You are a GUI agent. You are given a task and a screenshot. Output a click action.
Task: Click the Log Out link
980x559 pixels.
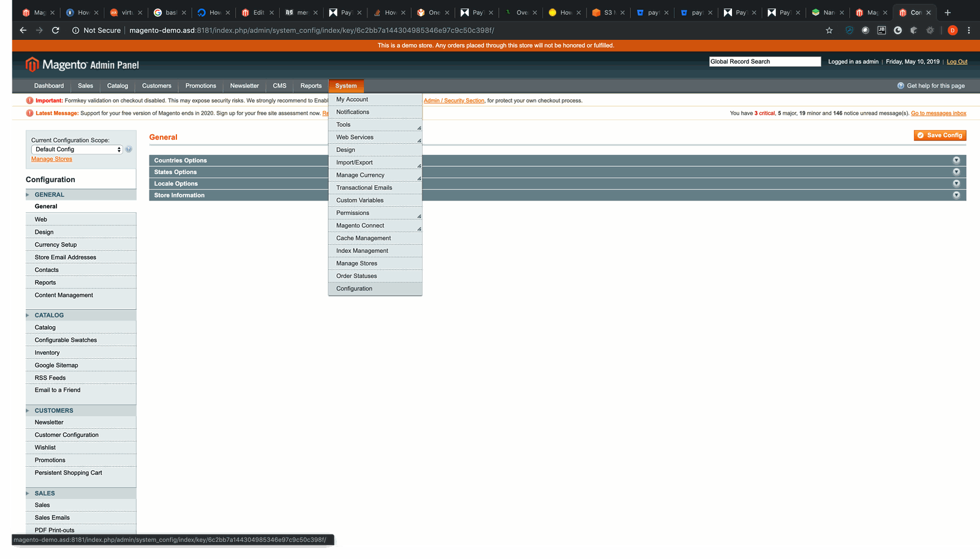point(957,62)
